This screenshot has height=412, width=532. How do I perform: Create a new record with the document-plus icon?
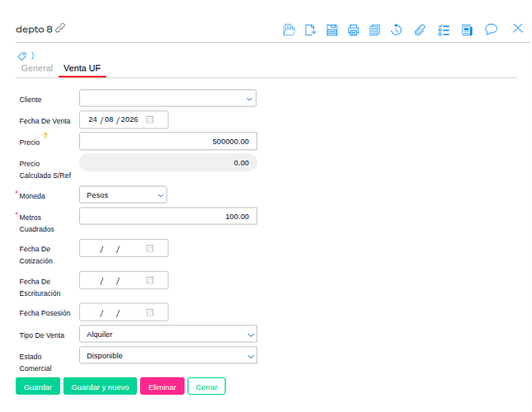310,30
